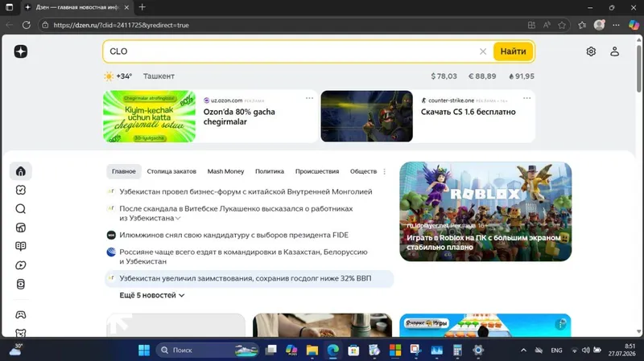The image size is (644, 361).
Task: Switch to the Общество tab
Action: click(x=363, y=171)
